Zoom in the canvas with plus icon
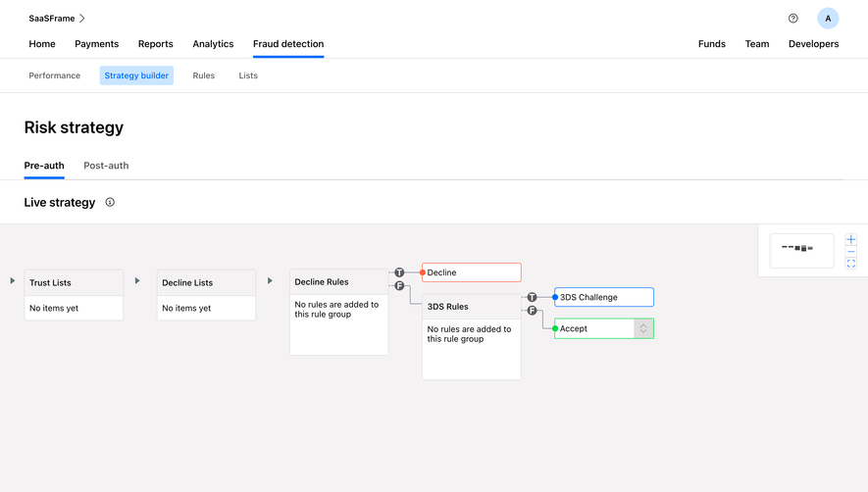This screenshot has height=492, width=868. tap(851, 240)
